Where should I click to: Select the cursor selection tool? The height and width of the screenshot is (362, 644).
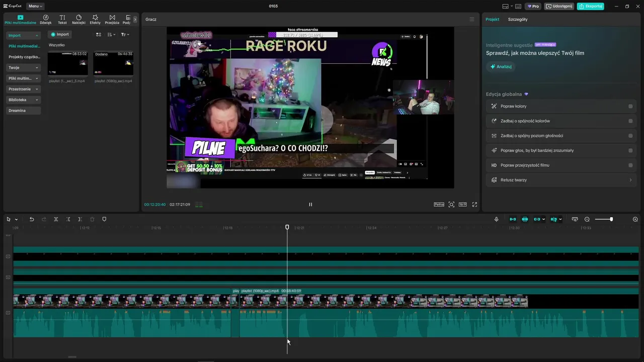pyautogui.click(x=9, y=219)
